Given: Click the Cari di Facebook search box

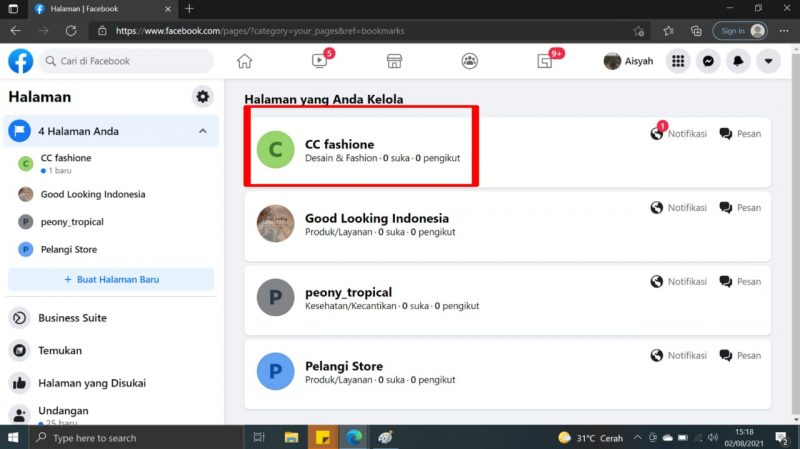Looking at the screenshot, I should click(127, 61).
